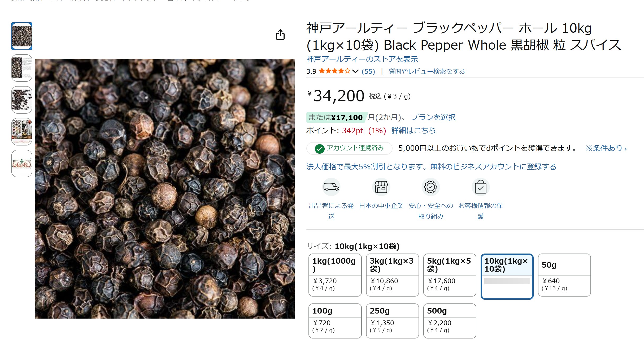The width and height of the screenshot is (644, 343).
Task: Select the 50g size option
Action: click(564, 275)
